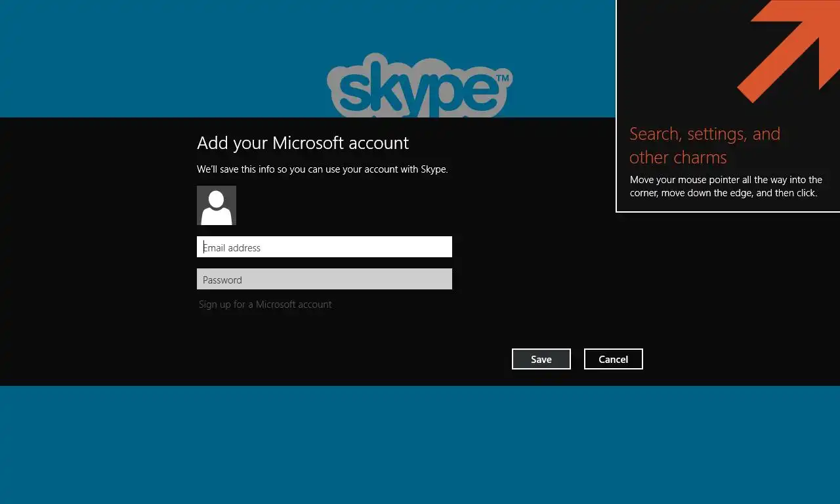The height and width of the screenshot is (504, 840).
Task: Open Sign up for a Microsoft account link
Action: pyautogui.click(x=265, y=304)
